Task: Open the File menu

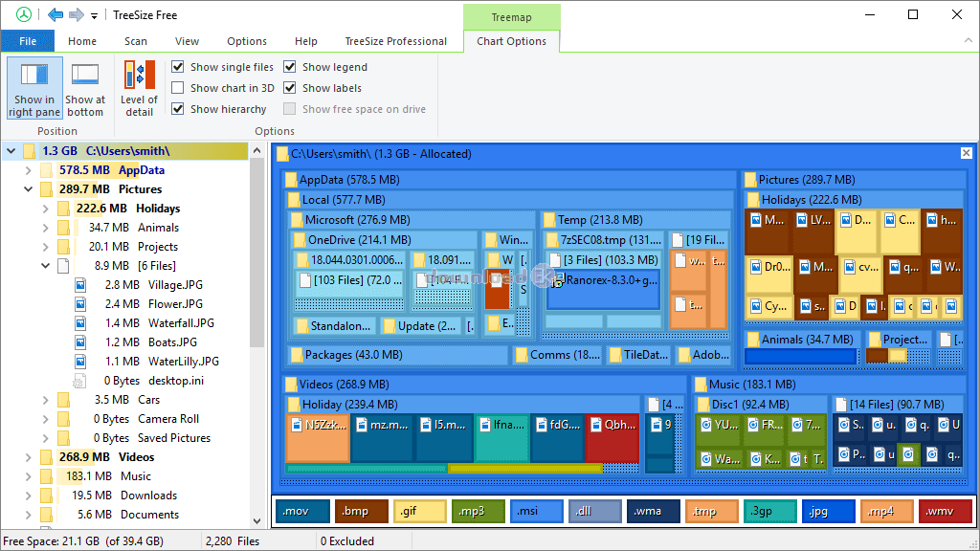Action: pyautogui.click(x=28, y=41)
